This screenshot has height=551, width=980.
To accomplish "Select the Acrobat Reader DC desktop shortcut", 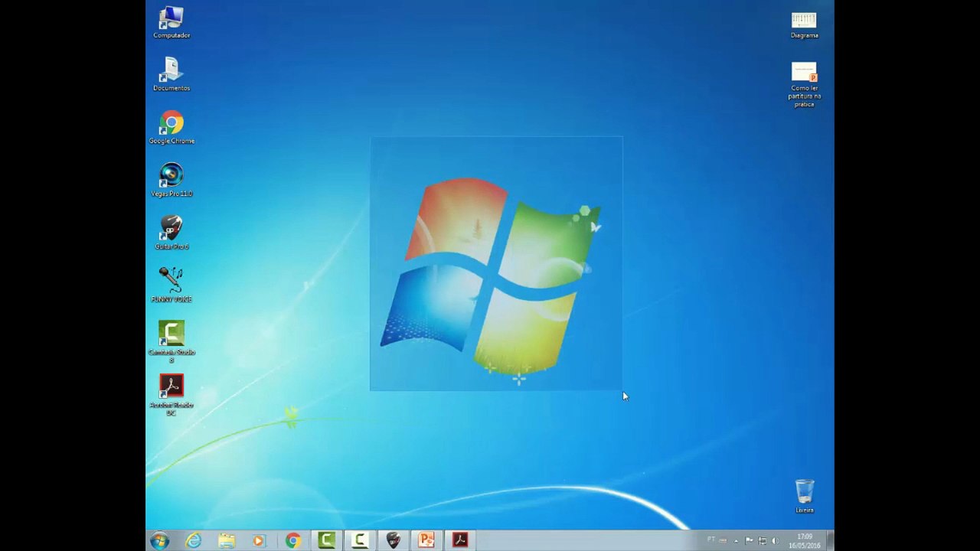I will 171,395.
